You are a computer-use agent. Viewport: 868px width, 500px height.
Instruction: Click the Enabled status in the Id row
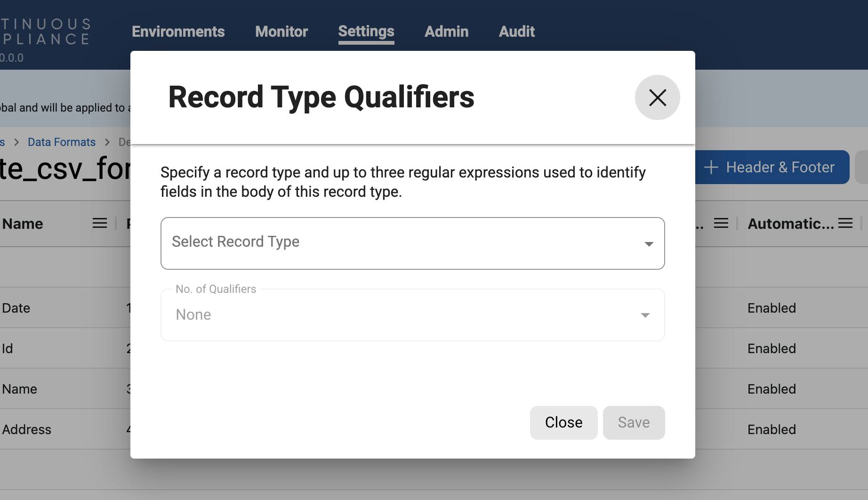pyautogui.click(x=772, y=348)
